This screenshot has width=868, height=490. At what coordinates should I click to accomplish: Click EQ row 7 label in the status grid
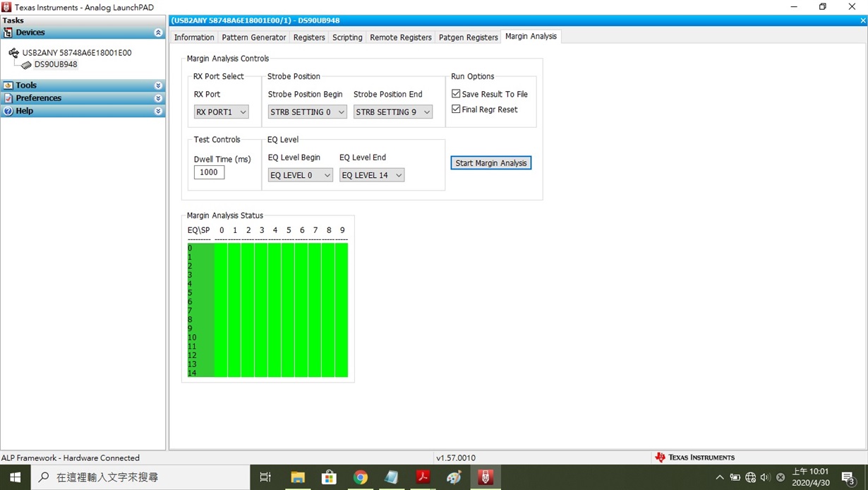pos(190,311)
